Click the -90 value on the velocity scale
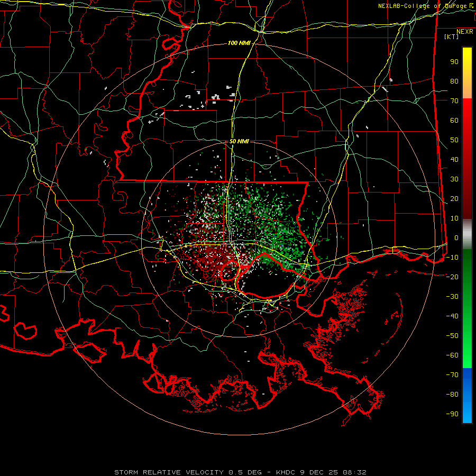This screenshot has width=476, height=476. tap(452, 414)
